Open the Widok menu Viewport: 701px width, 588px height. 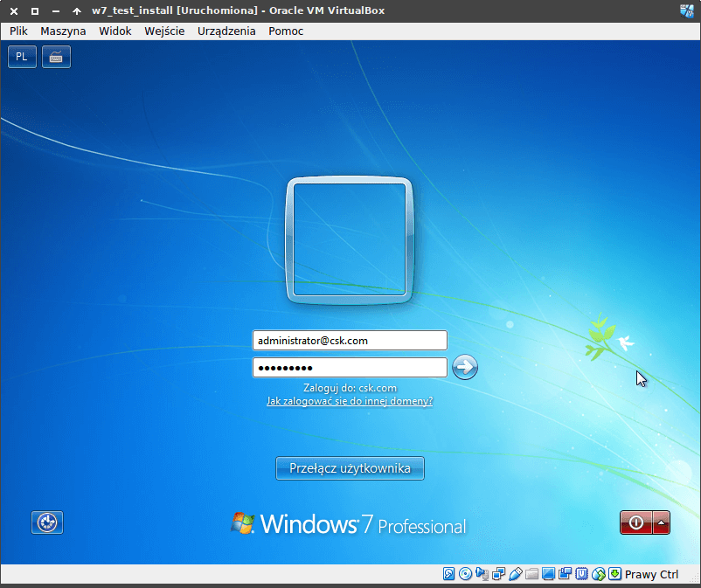[x=115, y=31]
